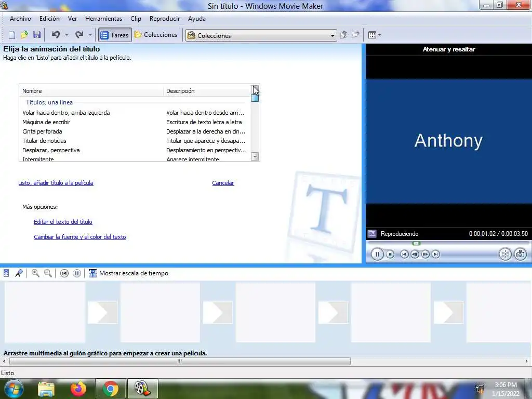532x399 pixels.
Task: Click 'Listo, añadir título a la película'
Action: pos(56,183)
